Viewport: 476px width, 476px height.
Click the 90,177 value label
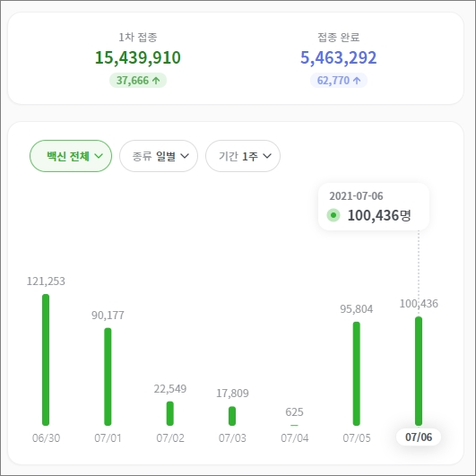tap(108, 316)
